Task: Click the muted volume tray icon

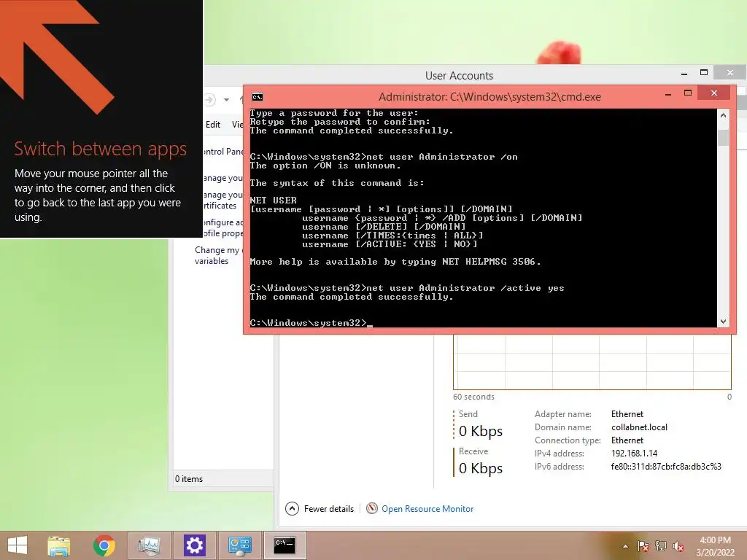Action: pos(678,546)
